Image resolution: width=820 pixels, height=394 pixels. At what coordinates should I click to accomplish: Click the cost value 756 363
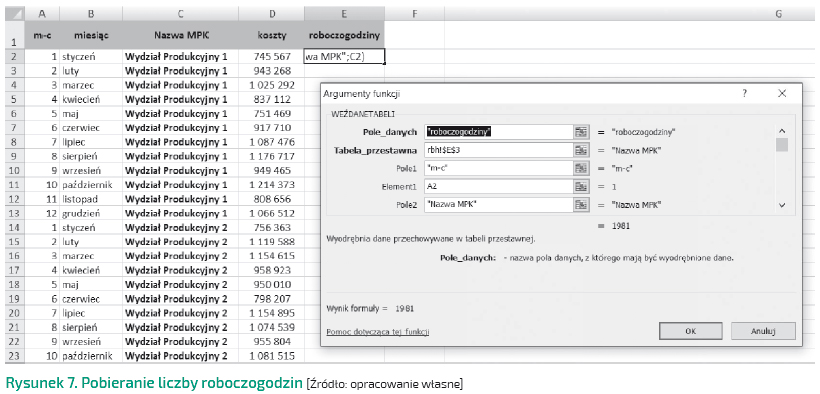point(271,227)
